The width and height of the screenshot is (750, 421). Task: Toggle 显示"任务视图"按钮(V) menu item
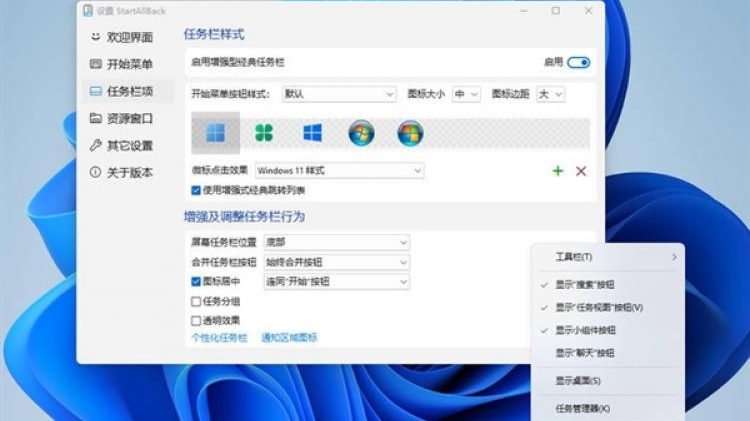click(x=608, y=308)
